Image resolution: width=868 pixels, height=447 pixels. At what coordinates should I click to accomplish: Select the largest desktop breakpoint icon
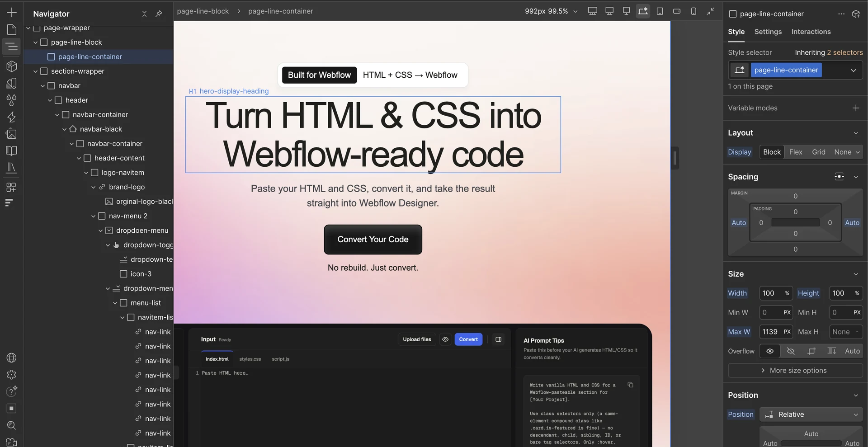[x=592, y=11]
